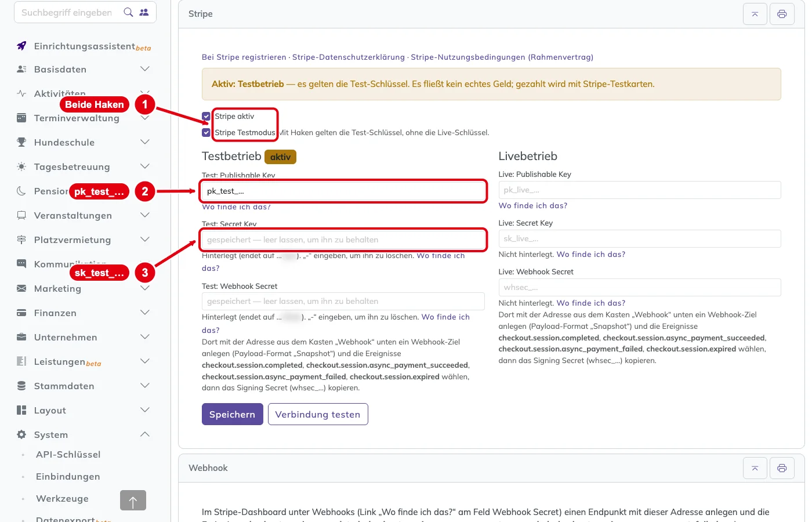Open the Stripe-Nutzungsbedingungen (Rahmenvertrag) link
812x522 pixels.
click(502, 57)
